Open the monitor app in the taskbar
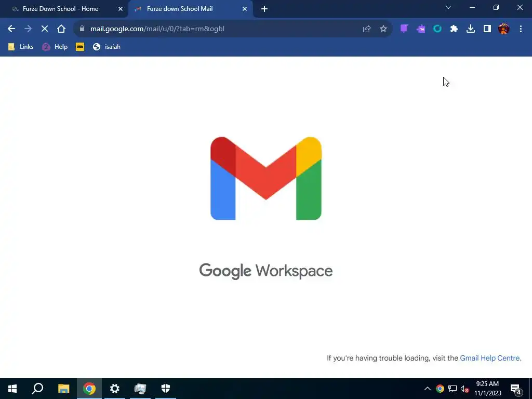Image resolution: width=532 pixels, height=399 pixels. (x=140, y=389)
